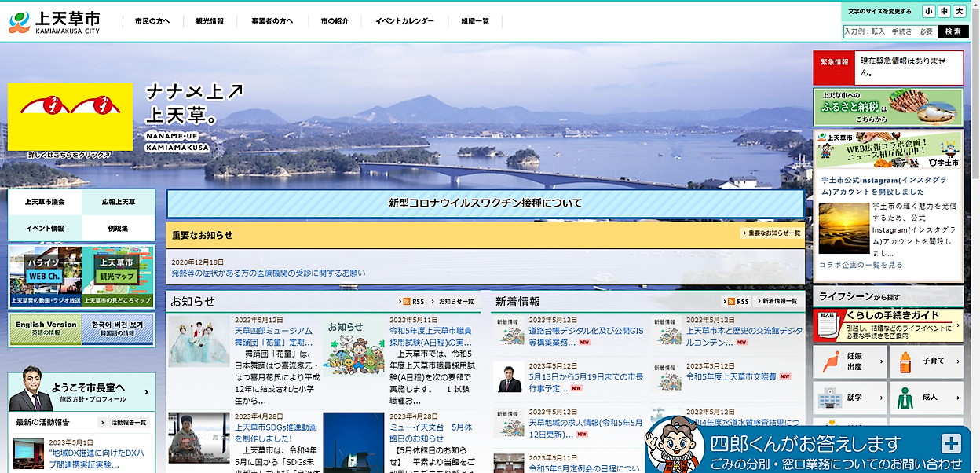Open the 市民の方へ menu
The image size is (980, 473).
[152, 21]
